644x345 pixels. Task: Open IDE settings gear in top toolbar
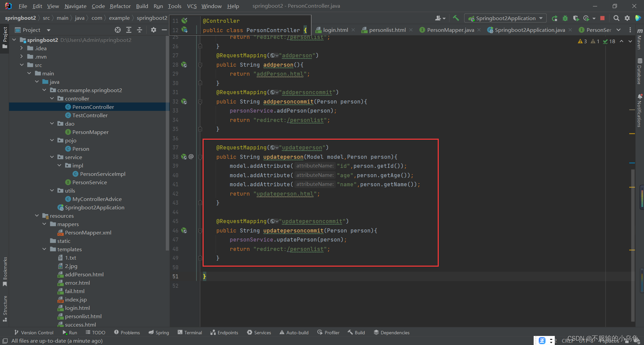coord(627,18)
